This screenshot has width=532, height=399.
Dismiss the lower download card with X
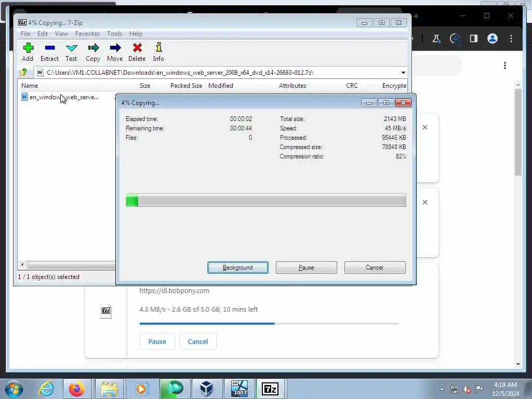pos(425,202)
